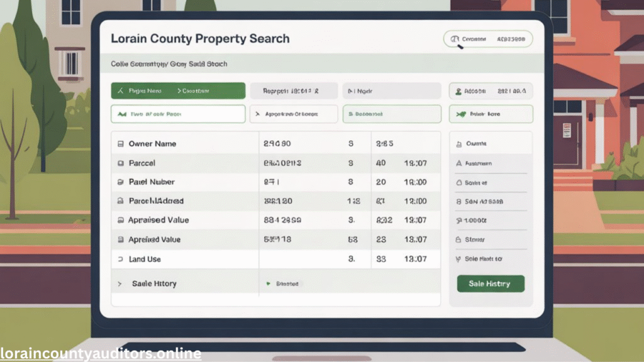644x362 pixels.
Task: Click the green Sale History button
Action: 491,284
